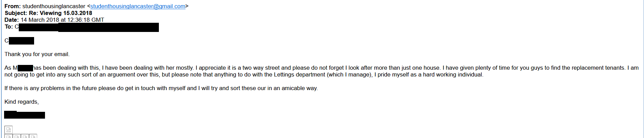Screen dimensions: 644x138
Task: Click the date "14 March 2018 at 12:36:18 GMT"
Action: pos(62,20)
